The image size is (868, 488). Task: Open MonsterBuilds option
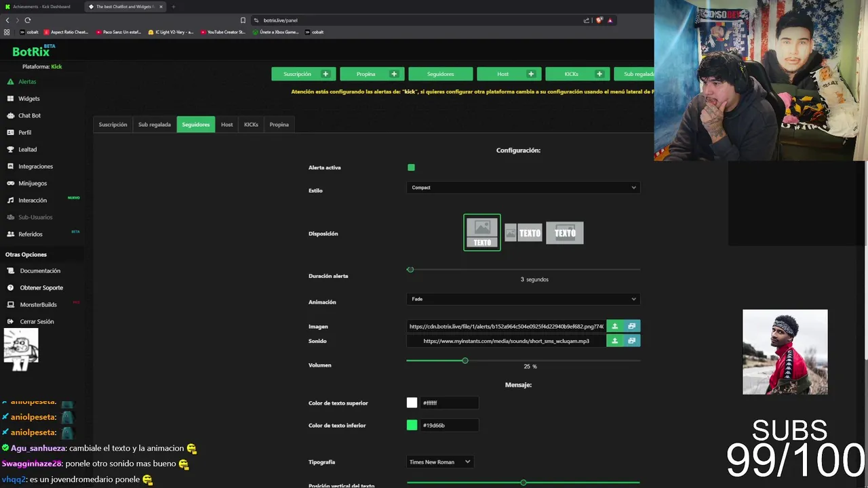click(x=38, y=304)
